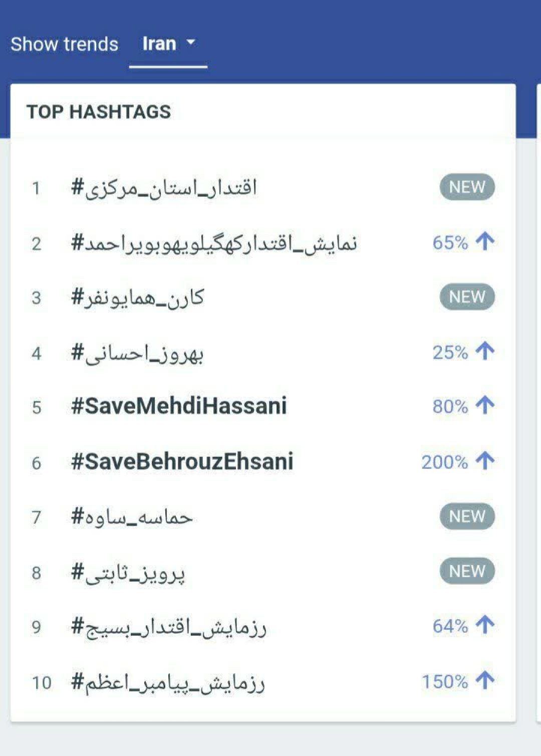Click the up arrow beside 150%
This screenshot has height=756, width=541.
pos(485,680)
